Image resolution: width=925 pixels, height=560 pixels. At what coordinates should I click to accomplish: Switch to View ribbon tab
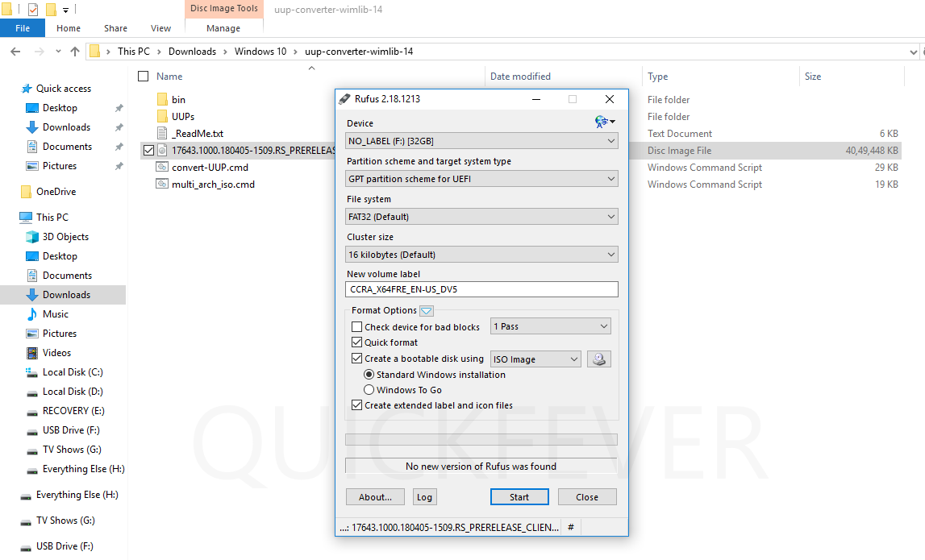click(x=160, y=27)
